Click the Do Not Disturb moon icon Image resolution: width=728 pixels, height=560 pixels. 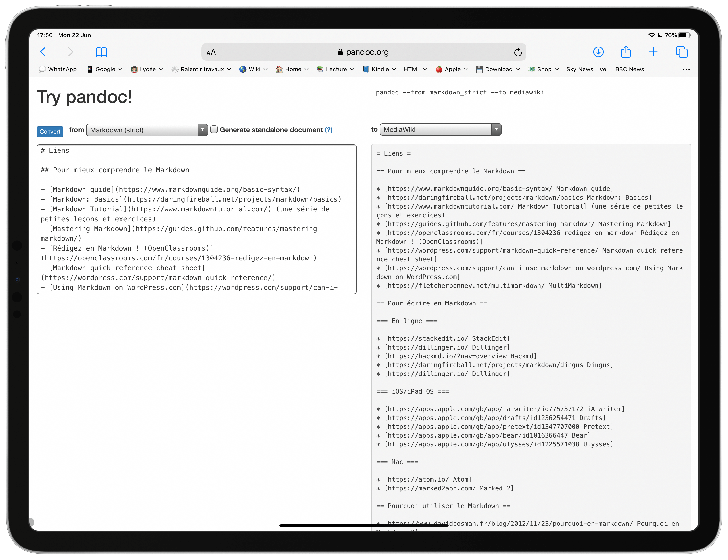tap(660, 35)
